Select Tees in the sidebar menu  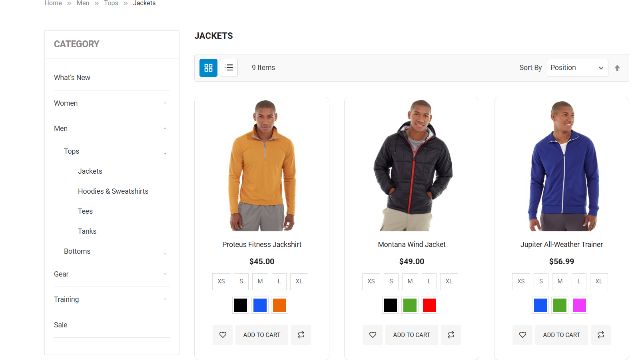[85, 211]
